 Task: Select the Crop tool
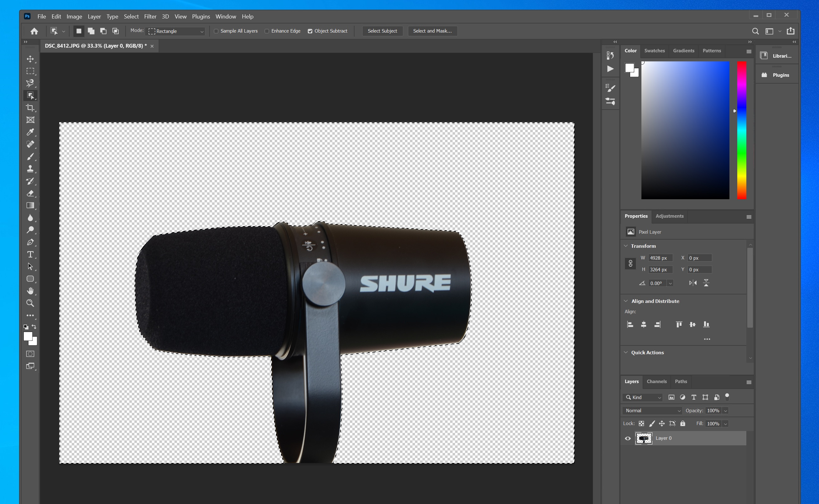click(x=30, y=108)
